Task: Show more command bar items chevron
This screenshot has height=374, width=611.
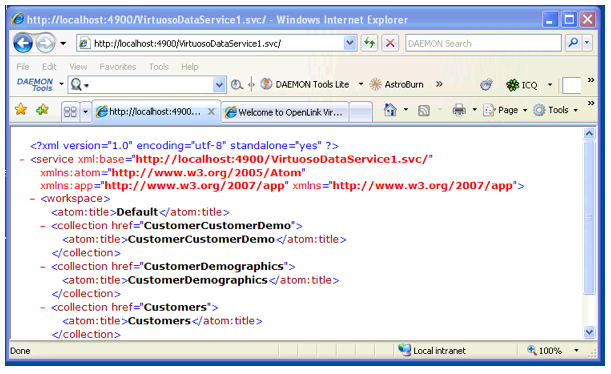Action: pos(591,103)
